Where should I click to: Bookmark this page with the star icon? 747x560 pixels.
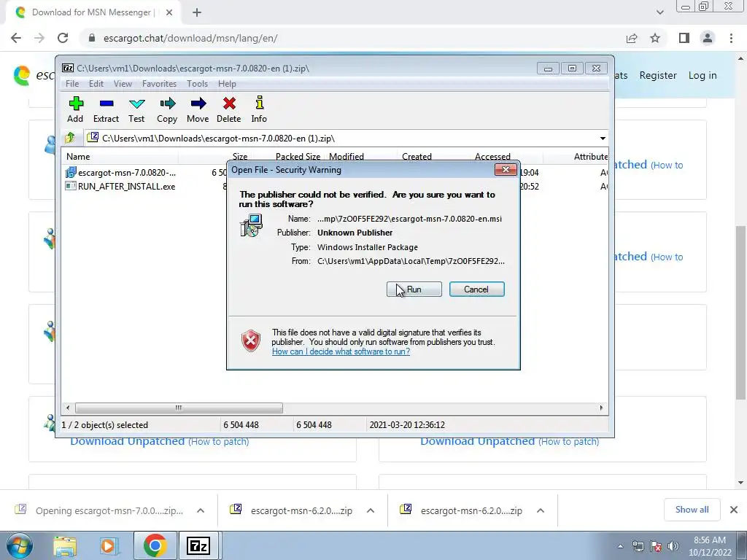pos(655,38)
